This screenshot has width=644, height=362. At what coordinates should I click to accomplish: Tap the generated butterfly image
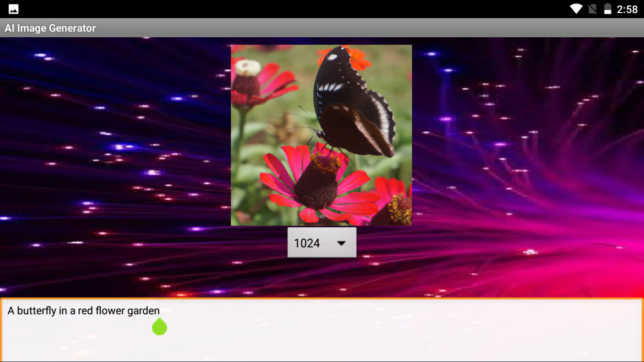pos(321,135)
